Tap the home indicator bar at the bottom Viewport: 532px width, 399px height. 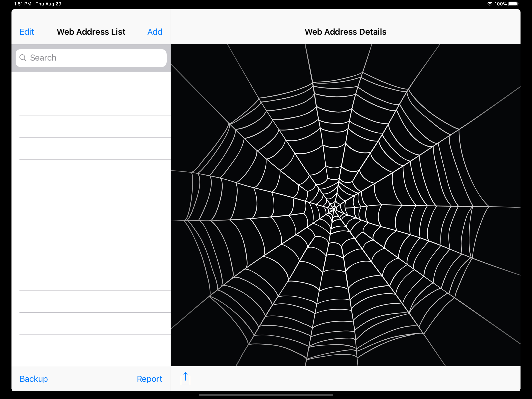(266, 395)
